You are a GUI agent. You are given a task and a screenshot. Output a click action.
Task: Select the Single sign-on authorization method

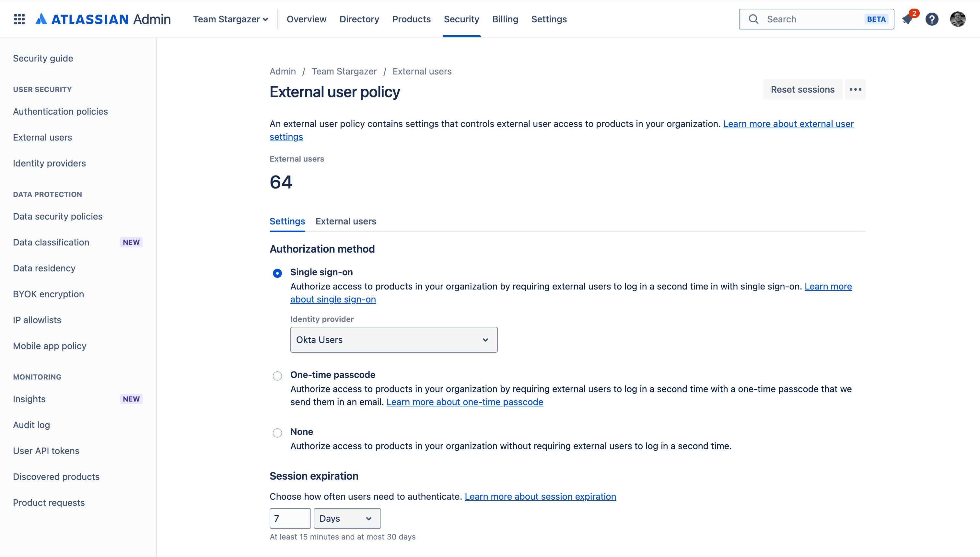click(277, 273)
